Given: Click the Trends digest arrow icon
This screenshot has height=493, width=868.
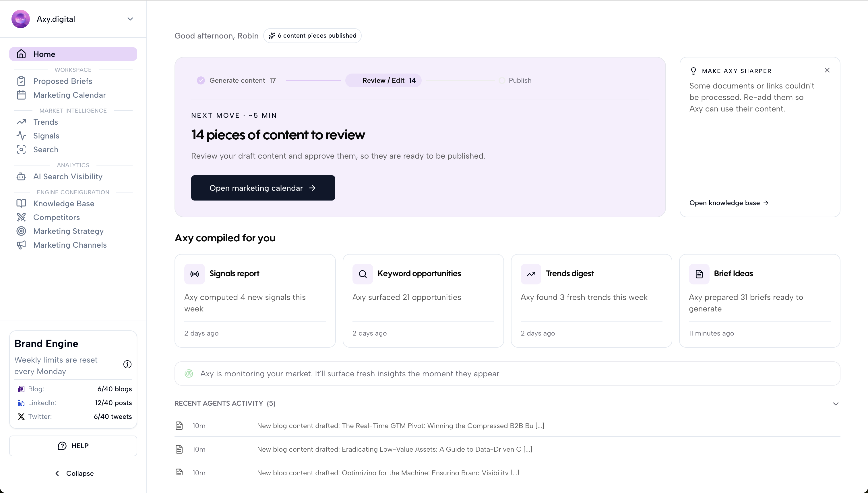Looking at the screenshot, I should [531, 274].
